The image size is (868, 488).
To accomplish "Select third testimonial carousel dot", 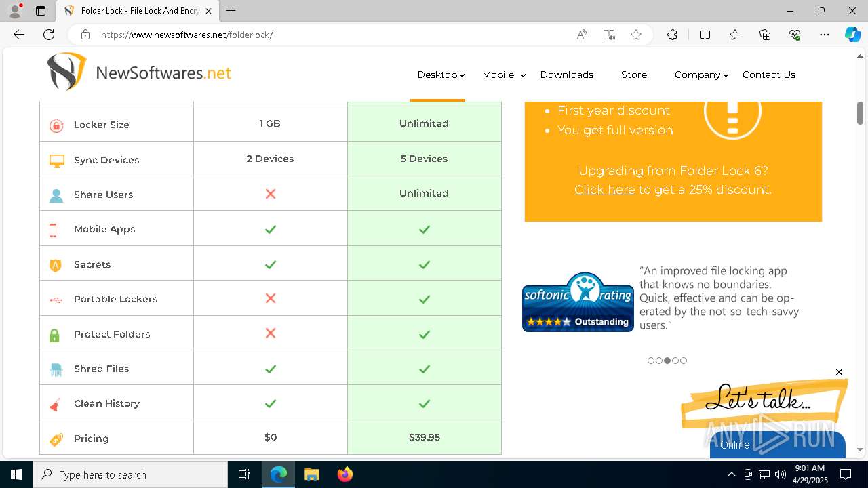I will [667, 361].
